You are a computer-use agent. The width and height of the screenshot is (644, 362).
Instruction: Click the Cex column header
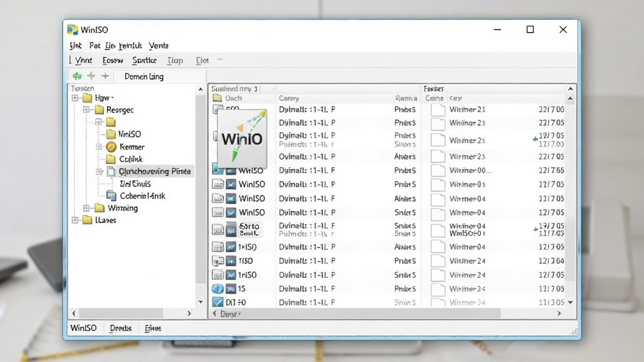point(455,98)
